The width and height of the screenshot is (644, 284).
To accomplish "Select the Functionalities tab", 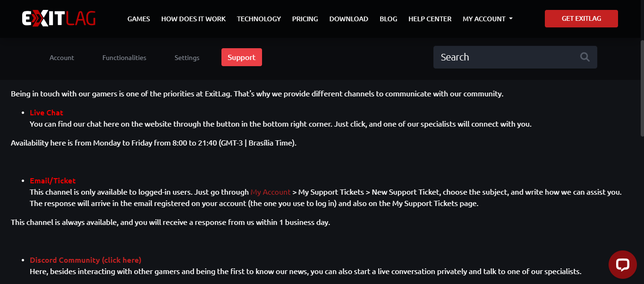I will (124, 58).
